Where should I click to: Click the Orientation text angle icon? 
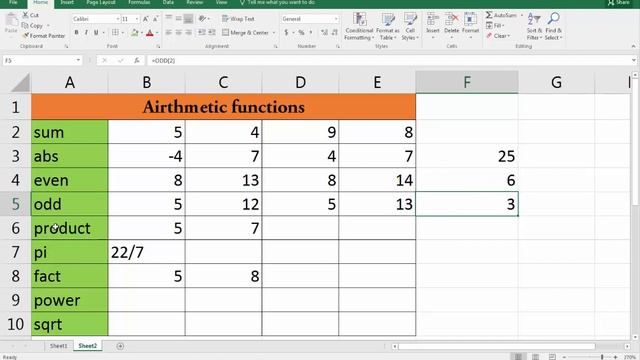click(202, 18)
